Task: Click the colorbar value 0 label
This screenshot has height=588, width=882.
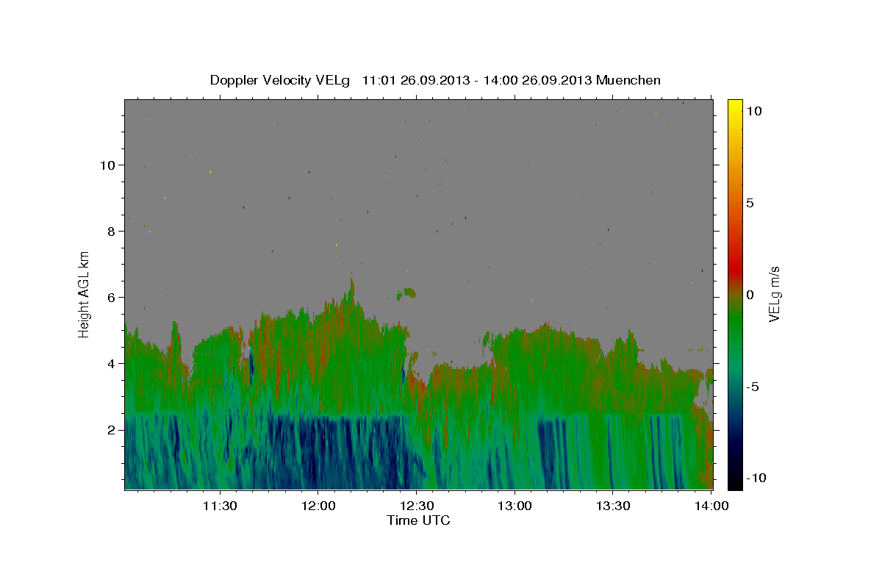Action: (x=750, y=295)
